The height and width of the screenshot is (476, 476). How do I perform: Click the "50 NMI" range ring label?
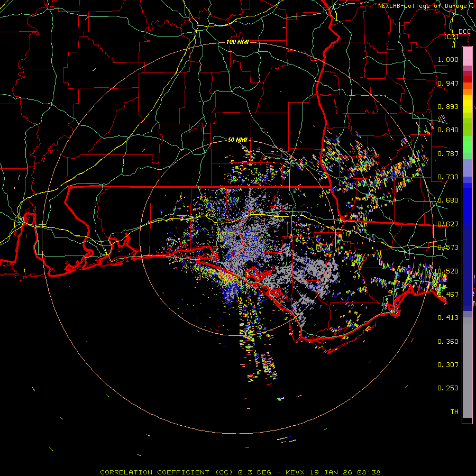pyautogui.click(x=237, y=140)
